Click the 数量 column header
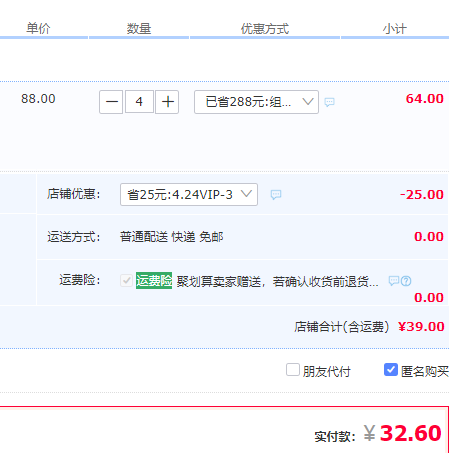The width and height of the screenshot is (473, 453). pos(139,29)
